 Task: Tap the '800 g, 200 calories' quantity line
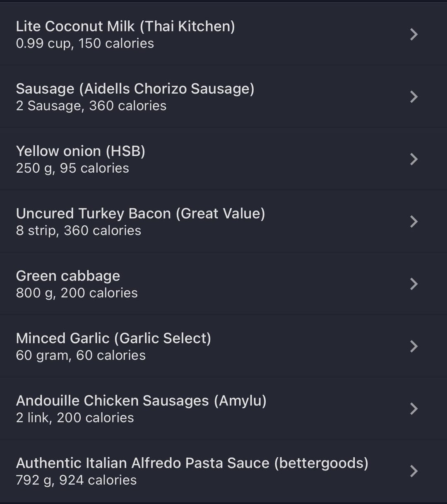point(77,293)
